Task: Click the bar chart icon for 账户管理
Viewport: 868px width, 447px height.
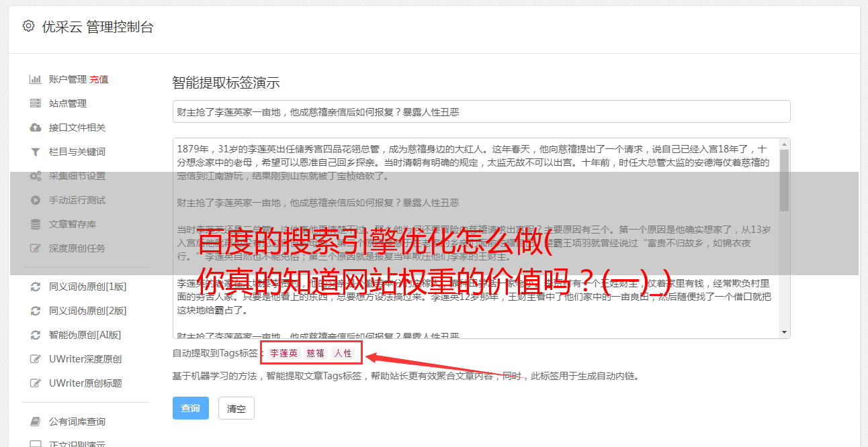Action: click(36, 79)
